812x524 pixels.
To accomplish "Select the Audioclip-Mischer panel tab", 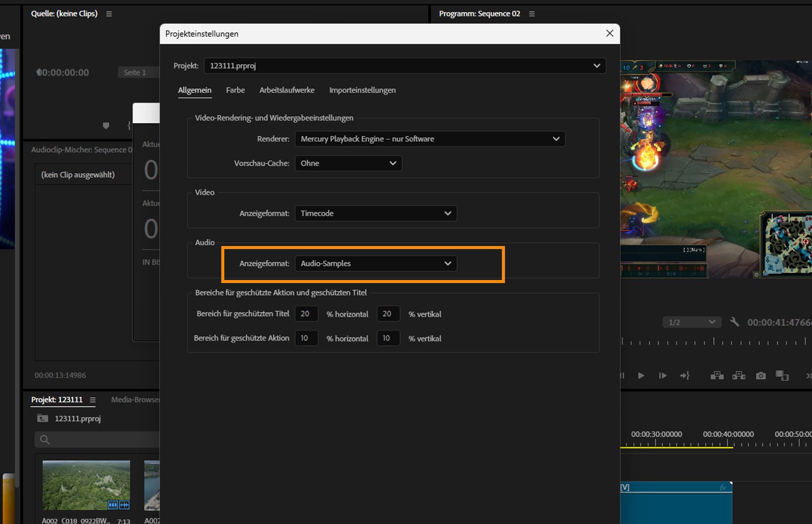I will (x=81, y=150).
